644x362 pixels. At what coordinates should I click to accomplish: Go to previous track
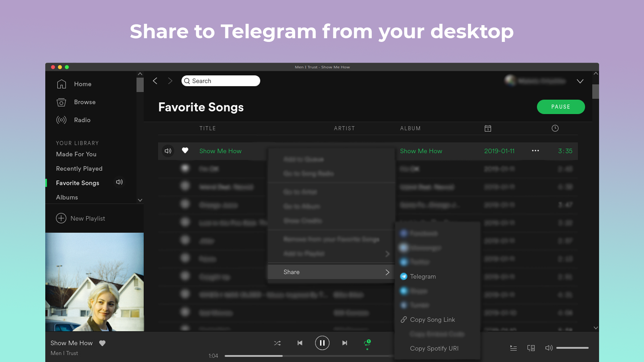pyautogui.click(x=300, y=343)
